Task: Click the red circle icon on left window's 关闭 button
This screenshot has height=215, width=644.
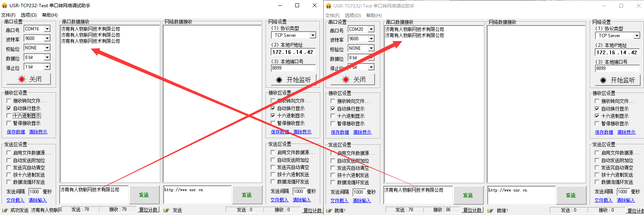Action: pyautogui.click(x=22, y=79)
